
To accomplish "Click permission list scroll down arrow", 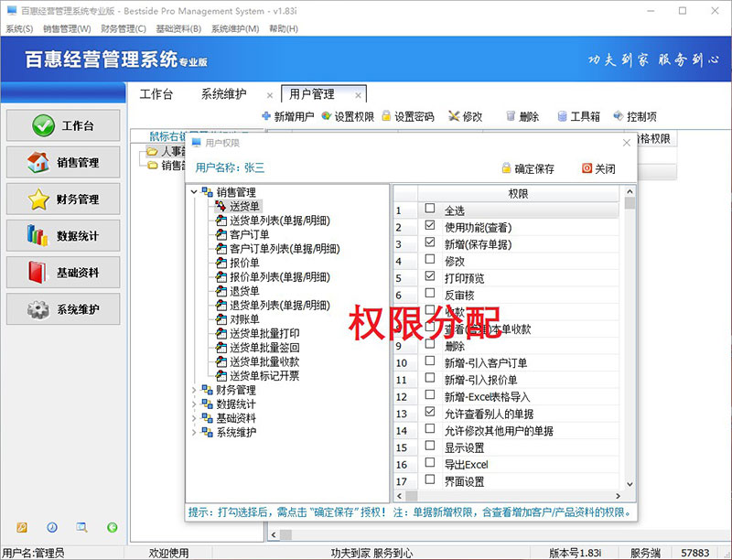I will (x=630, y=484).
